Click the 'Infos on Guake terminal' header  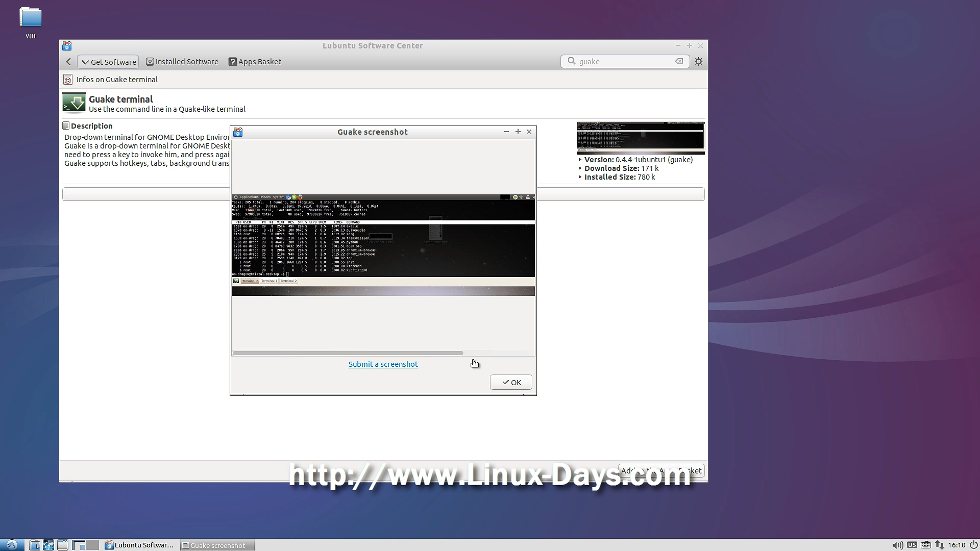(x=117, y=80)
